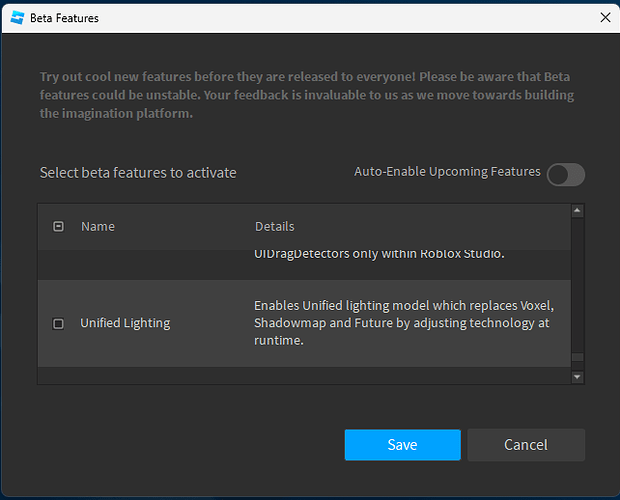Check the select-all checkbox in Name header
Image resolution: width=620 pixels, height=500 pixels.
[58, 226]
